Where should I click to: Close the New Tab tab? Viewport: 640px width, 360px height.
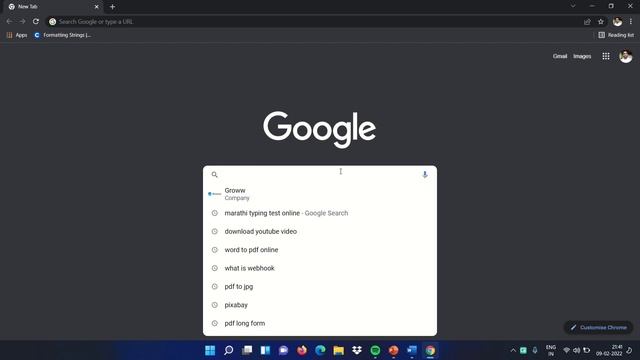(97, 7)
